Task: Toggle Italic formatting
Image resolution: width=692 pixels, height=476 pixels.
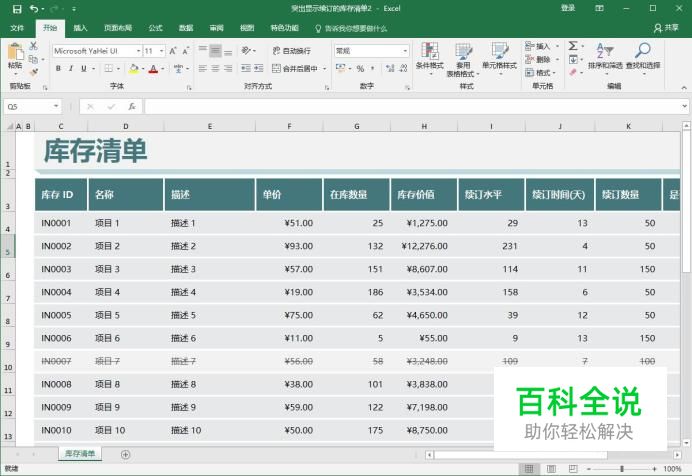Action: (x=71, y=68)
